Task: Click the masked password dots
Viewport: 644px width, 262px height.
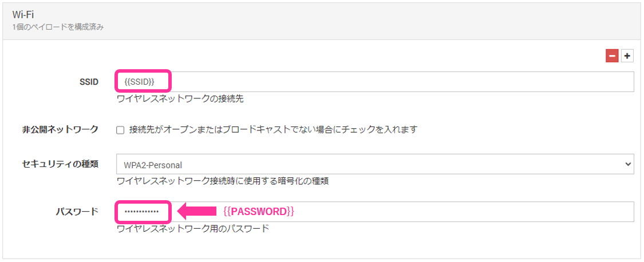Action: [x=141, y=212]
